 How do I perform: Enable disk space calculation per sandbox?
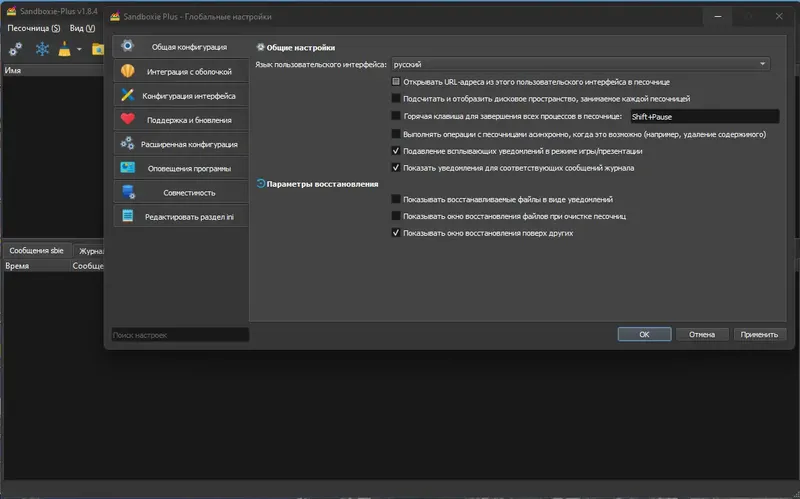(396, 98)
